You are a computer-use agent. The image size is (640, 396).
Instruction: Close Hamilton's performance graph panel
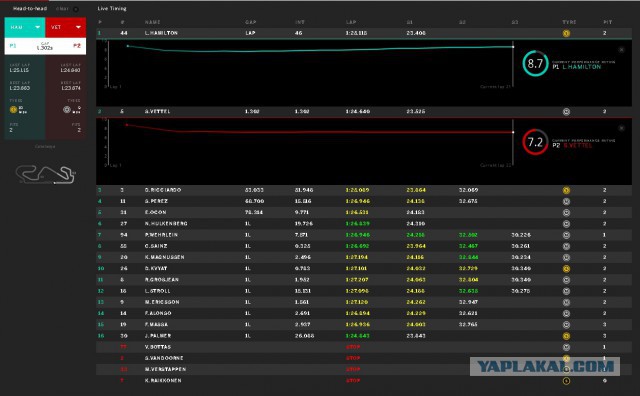(x=621, y=50)
